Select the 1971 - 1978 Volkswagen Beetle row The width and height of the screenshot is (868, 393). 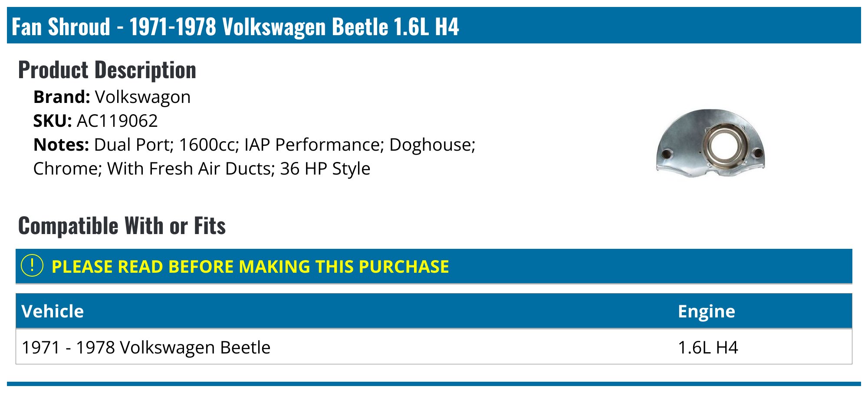tap(146, 347)
